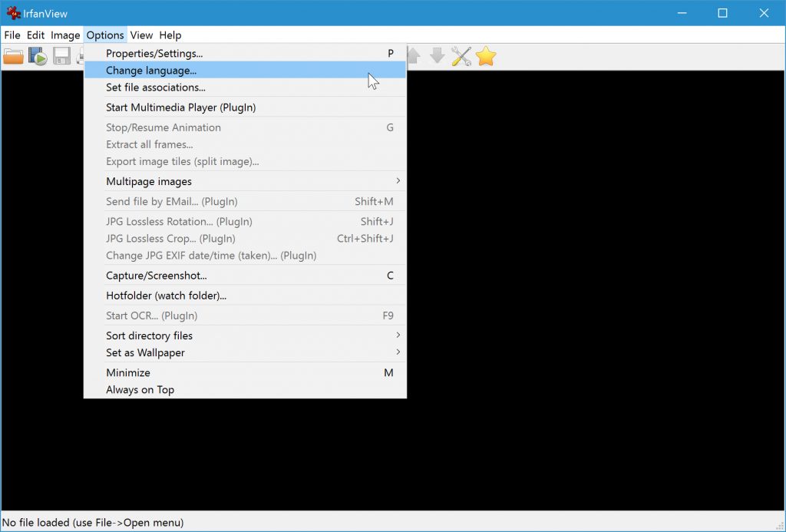Open the File menu
This screenshot has height=532, width=786.
pos(12,35)
